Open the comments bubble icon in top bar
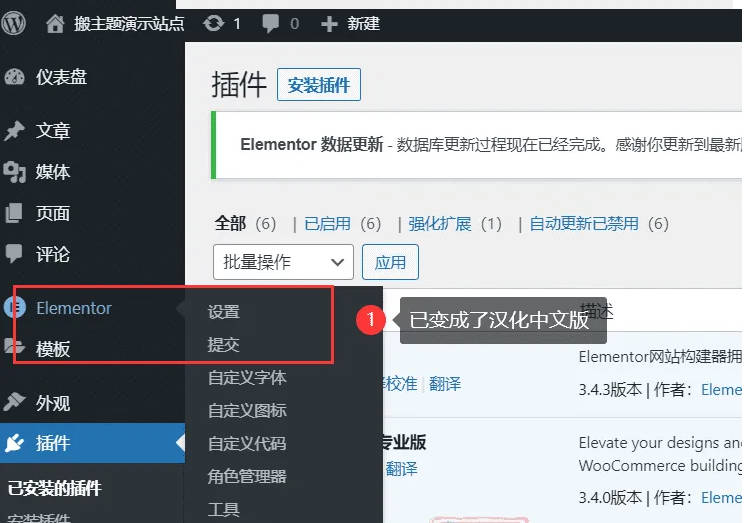 pos(270,23)
